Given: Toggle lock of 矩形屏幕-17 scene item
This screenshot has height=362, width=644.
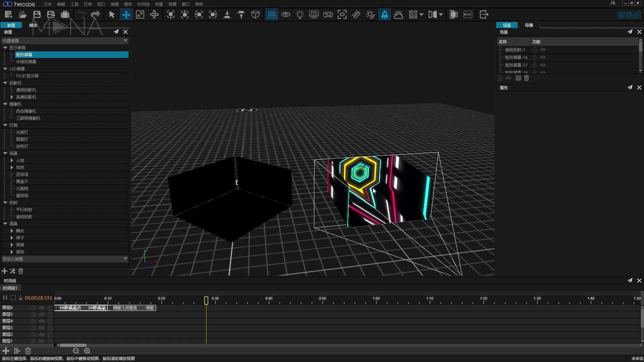Looking at the screenshot, I should coord(535,65).
